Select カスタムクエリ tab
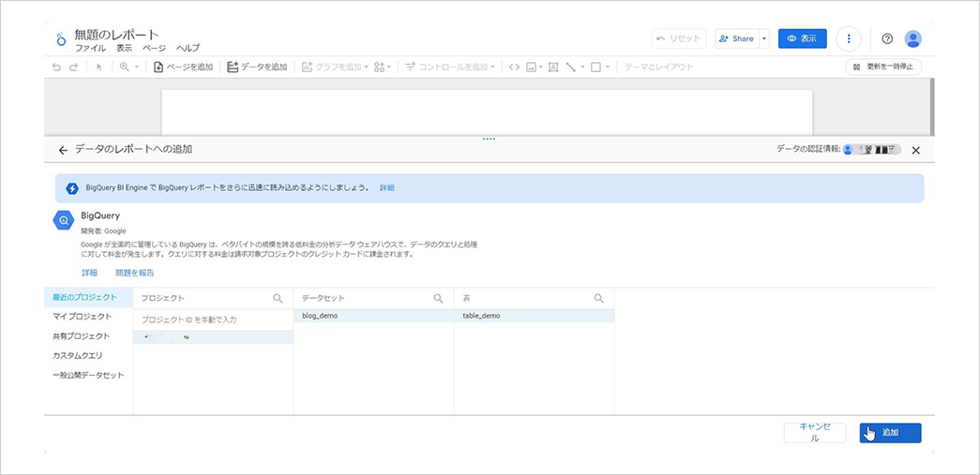Viewport: 980px width, 475px height. point(88,356)
